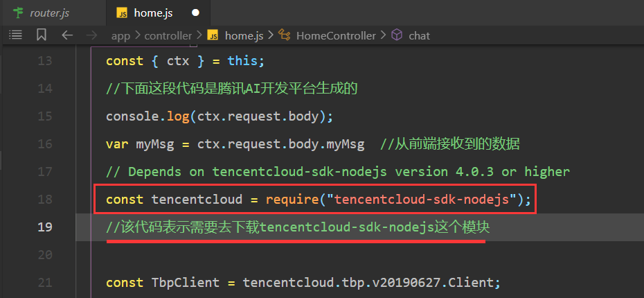Click line number 17 in gutter
Viewport: 644px width, 298px height.
coord(45,172)
